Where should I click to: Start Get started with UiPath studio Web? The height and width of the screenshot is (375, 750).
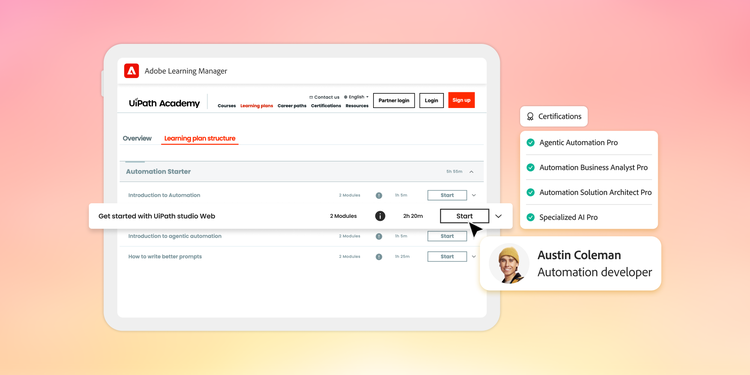pyautogui.click(x=464, y=216)
